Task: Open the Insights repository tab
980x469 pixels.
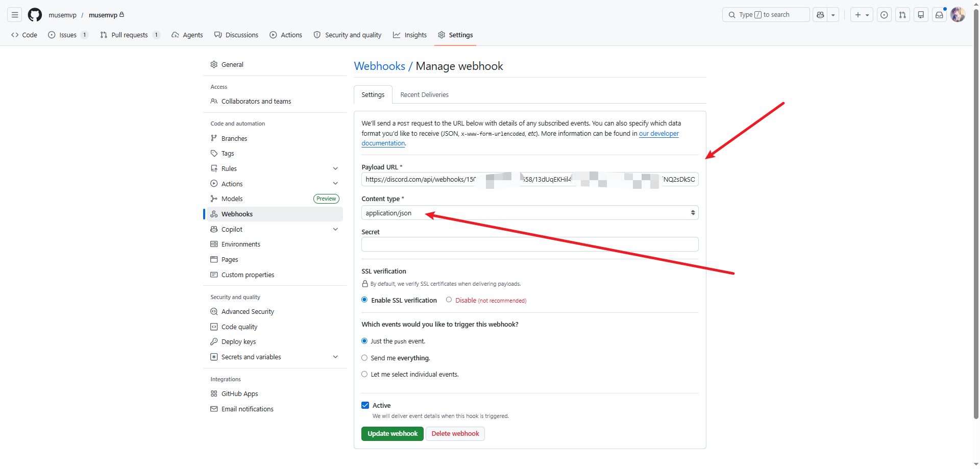Action: click(x=410, y=35)
